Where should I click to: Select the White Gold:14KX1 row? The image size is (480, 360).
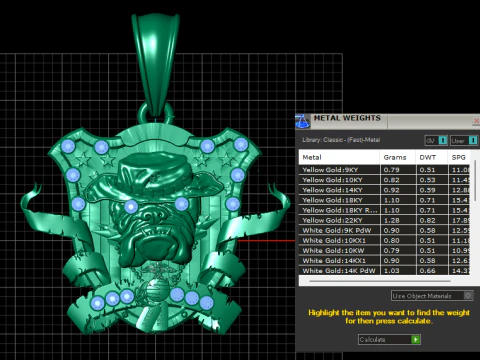coord(384,260)
